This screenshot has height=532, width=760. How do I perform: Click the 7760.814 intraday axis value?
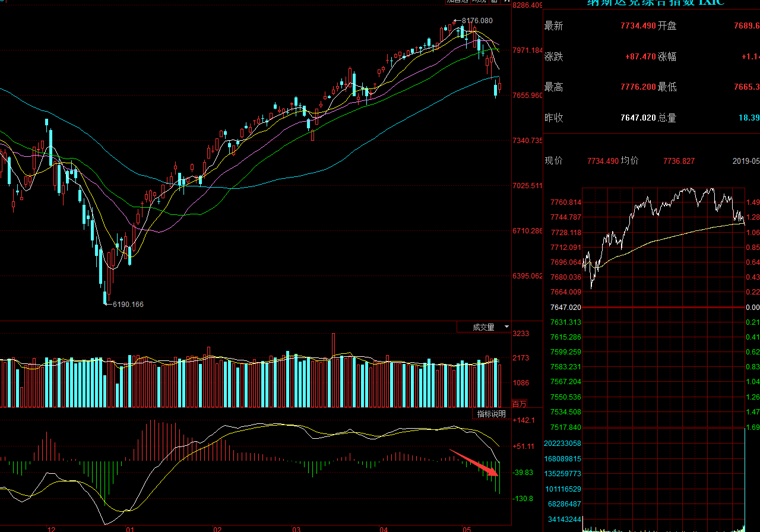[566, 202]
